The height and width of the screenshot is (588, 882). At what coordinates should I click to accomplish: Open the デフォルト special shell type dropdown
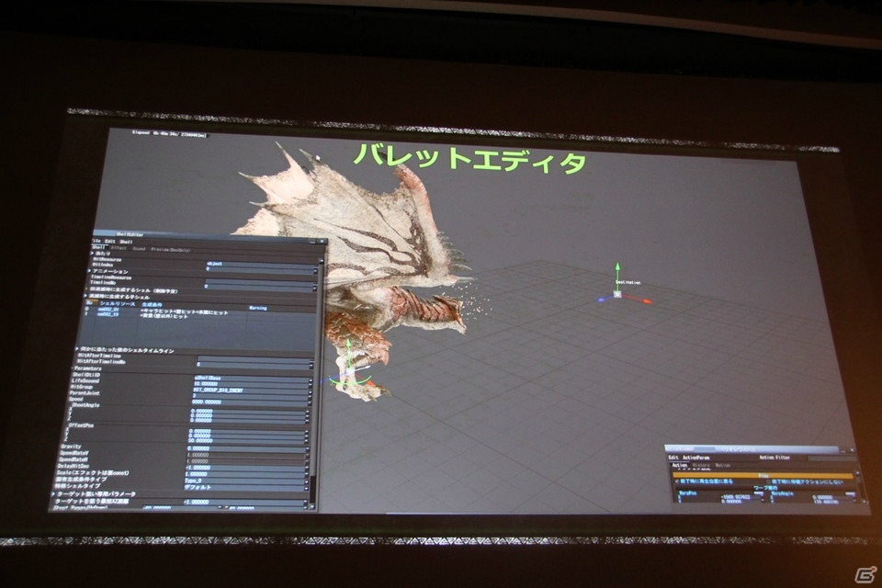pos(245,487)
